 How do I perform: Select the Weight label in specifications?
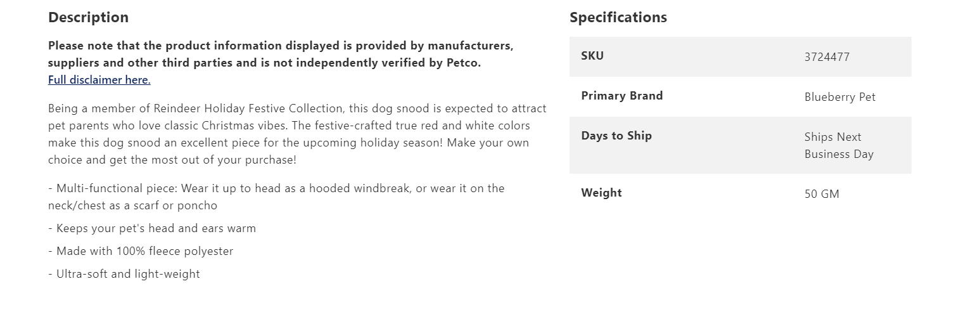pos(601,193)
